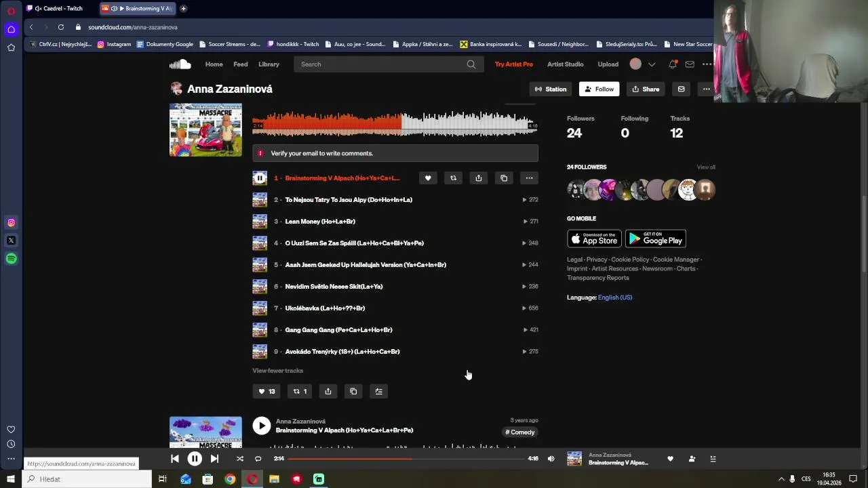This screenshot has height=488, width=868.
Task: Open Try Artist Pro link
Action: pos(514,64)
